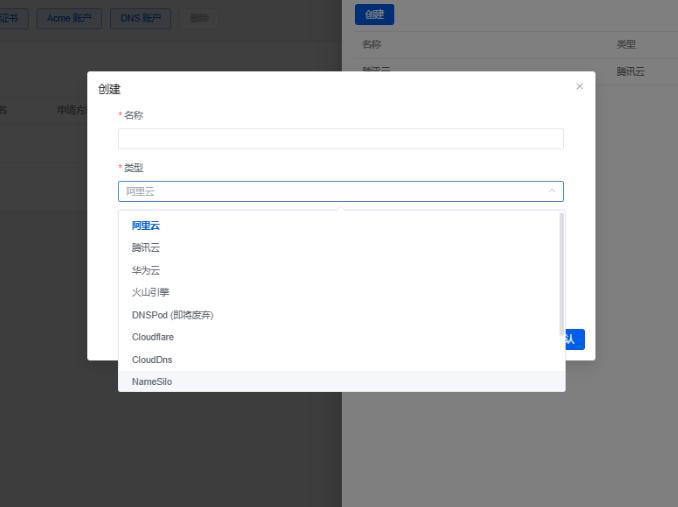
Task: Click the blue 创建 button in the side panel
Action: pos(374,15)
